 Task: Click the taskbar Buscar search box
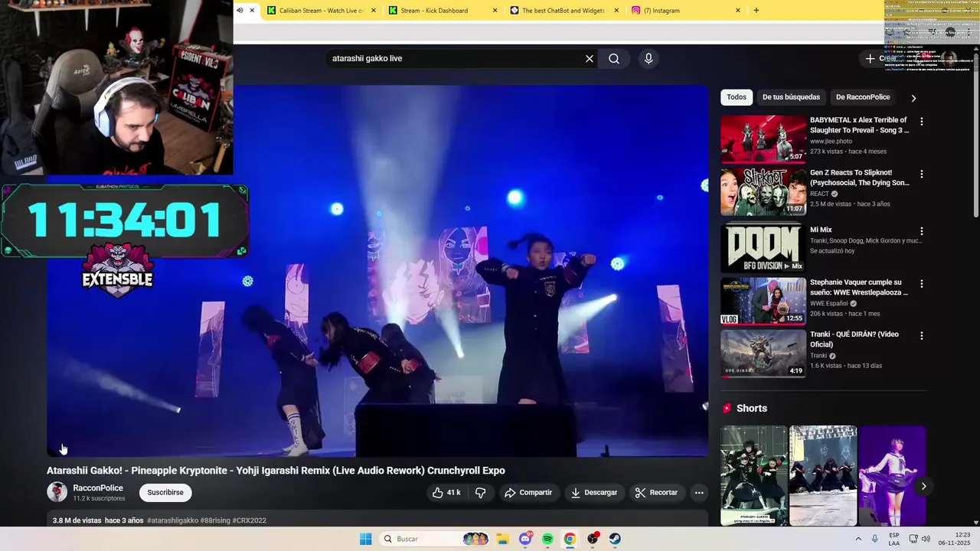click(x=435, y=539)
